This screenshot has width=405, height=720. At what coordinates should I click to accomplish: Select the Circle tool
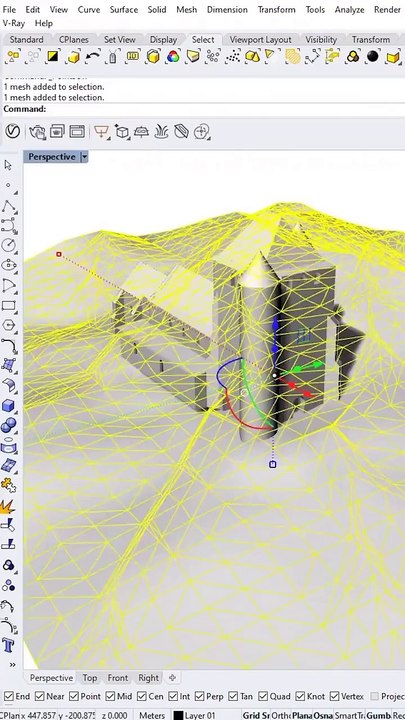tap(9, 245)
